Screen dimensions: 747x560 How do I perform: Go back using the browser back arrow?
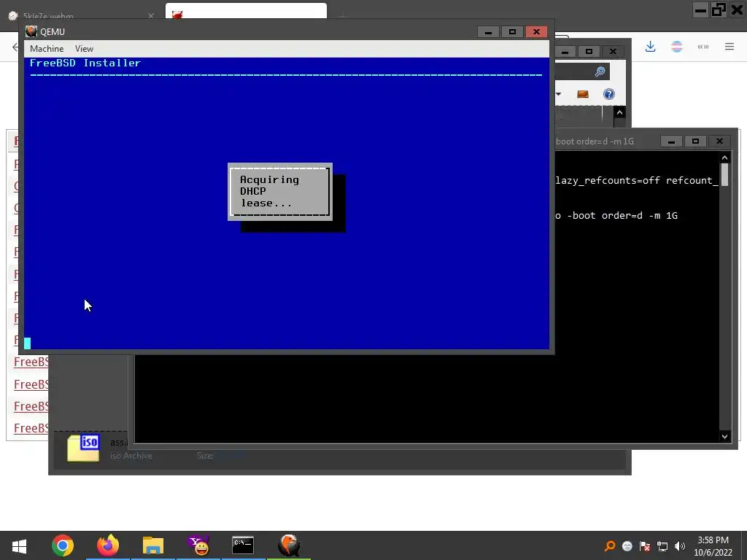point(15,47)
